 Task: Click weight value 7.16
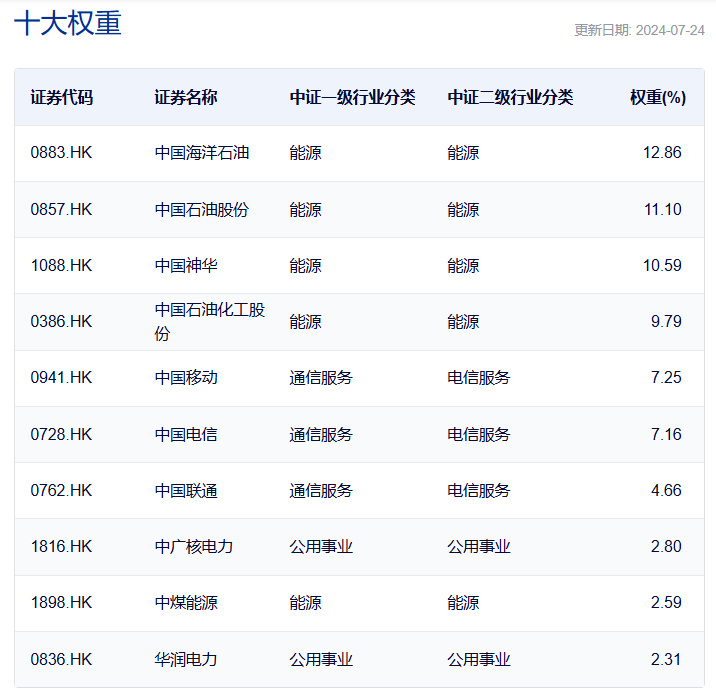tap(666, 434)
